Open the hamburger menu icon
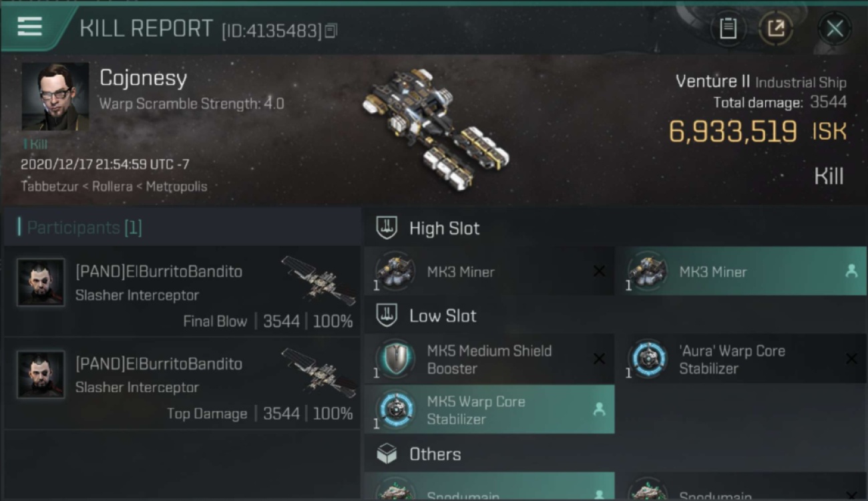Image resolution: width=868 pixels, height=501 pixels. pos(30,27)
